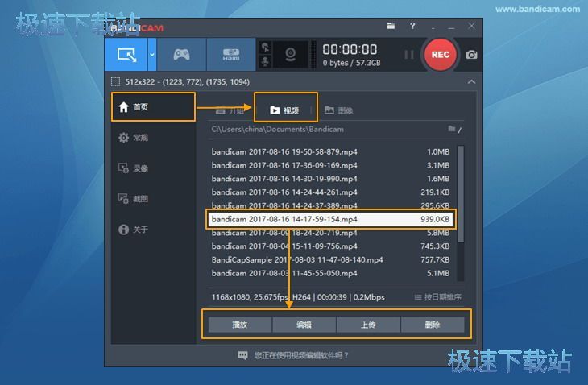Viewport: 588px width, 385px height.
Task: Toggle webcam overlay icon
Action: click(x=290, y=55)
